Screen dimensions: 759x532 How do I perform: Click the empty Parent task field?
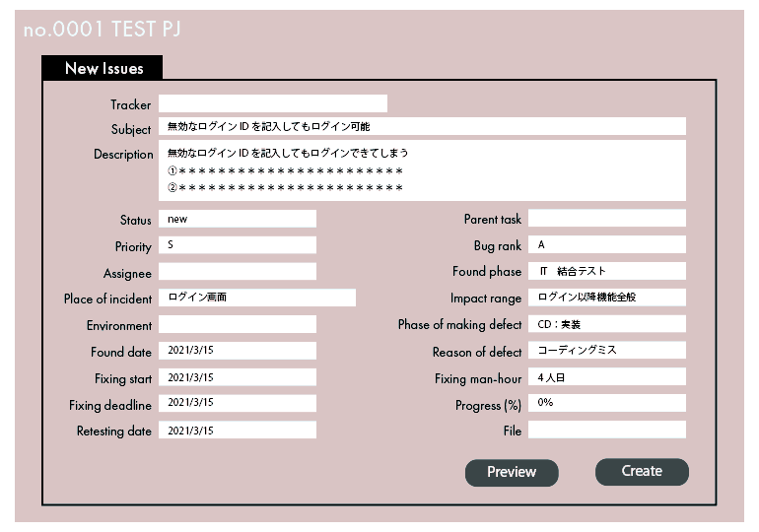[606, 219]
